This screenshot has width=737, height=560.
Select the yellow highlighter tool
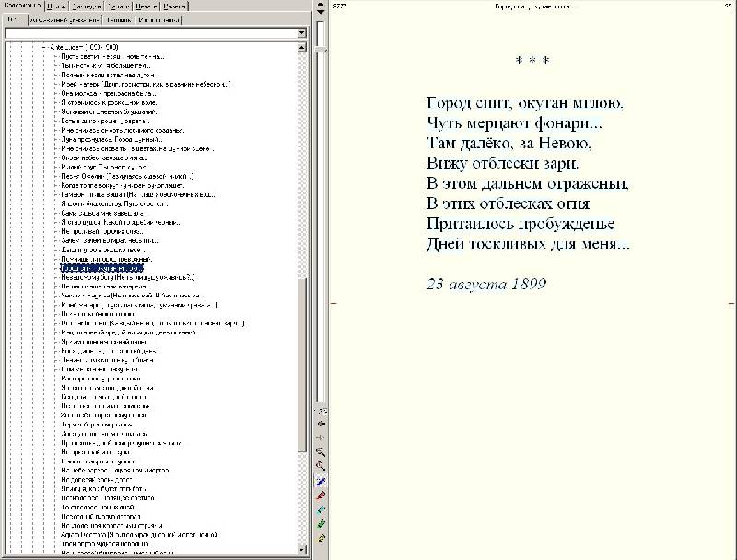click(x=321, y=539)
